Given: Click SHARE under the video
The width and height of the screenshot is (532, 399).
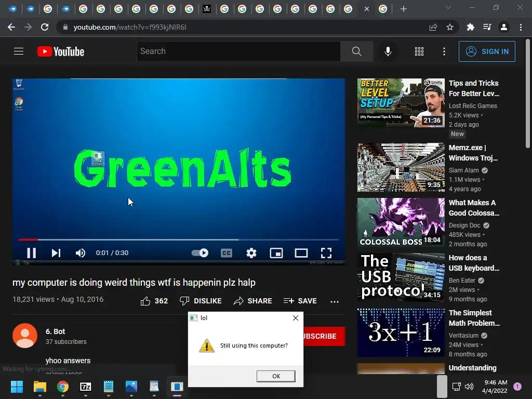Looking at the screenshot, I should (253, 301).
